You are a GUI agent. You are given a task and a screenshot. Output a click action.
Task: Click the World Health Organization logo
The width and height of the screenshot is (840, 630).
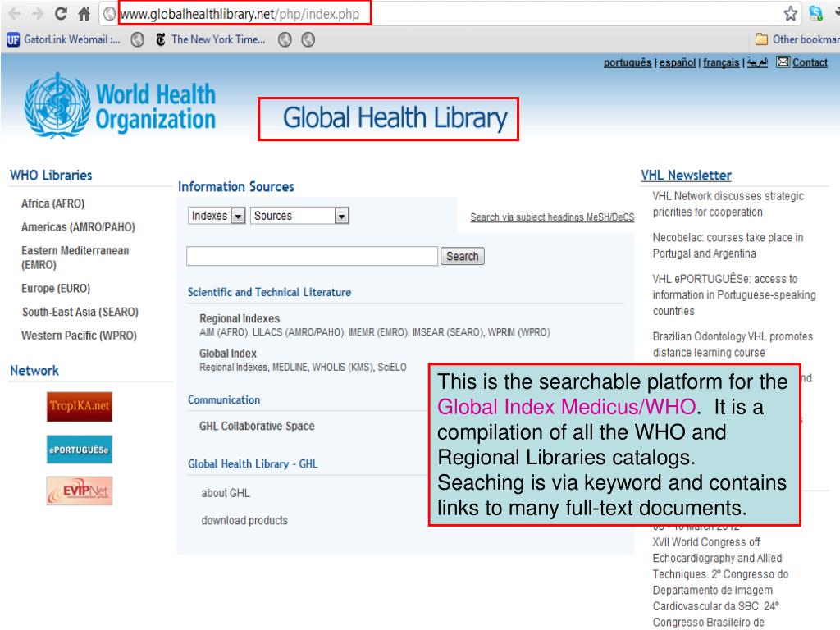click(121, 106)
